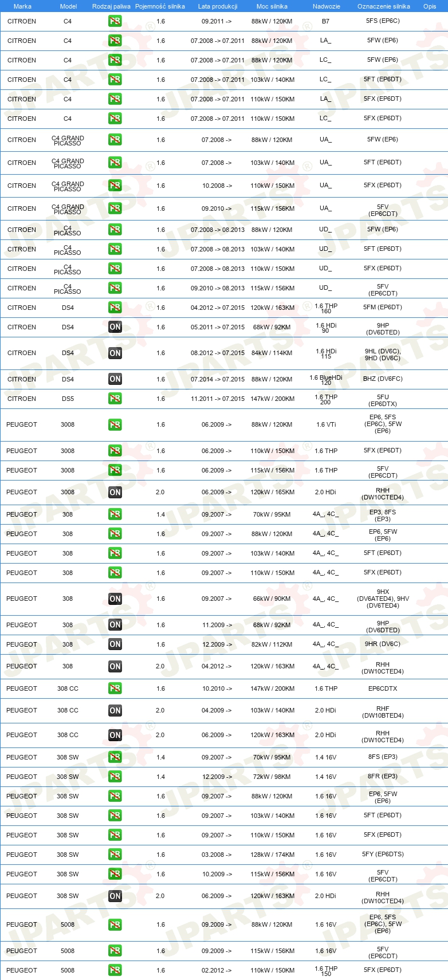Click the petrol icon in the 308 SW 8FR (EP3) row
Image resolution: width=448 pixels, height=980 pixels.
pos(115,777)
